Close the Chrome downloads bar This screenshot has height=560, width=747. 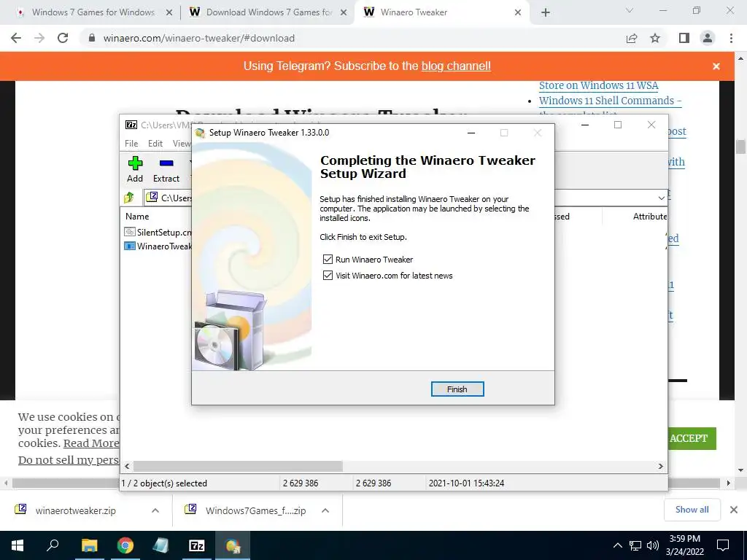(x=734, y=510)
